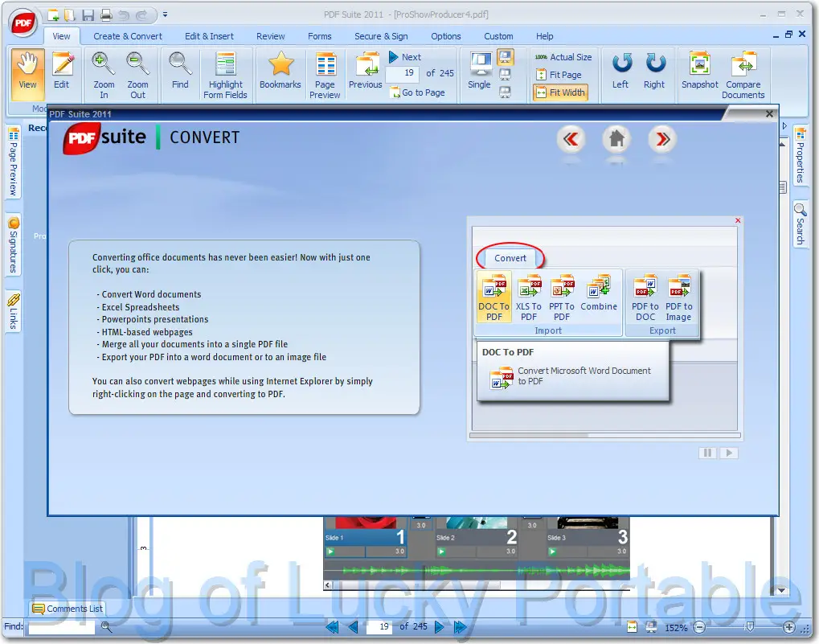
Task: Click the new document icon in quick access toolbar
Action: pos(53,15)
